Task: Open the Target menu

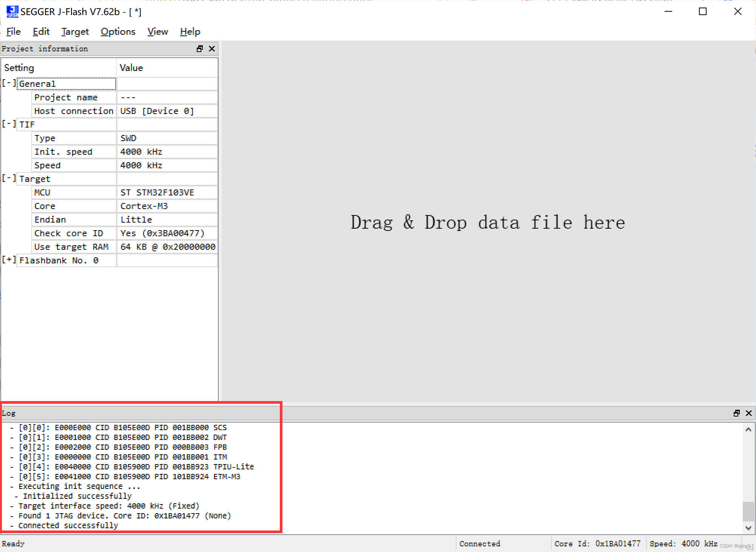Action: coord(75,32)
